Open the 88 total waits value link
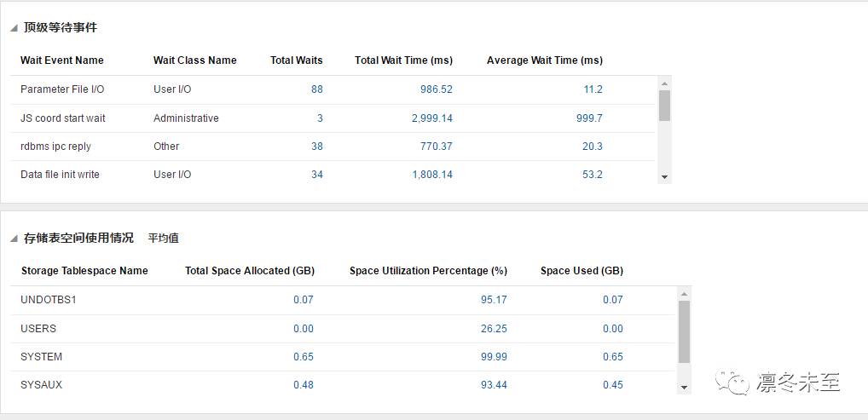Viewport: 868px width, 420px height. (x=317, y=89)
